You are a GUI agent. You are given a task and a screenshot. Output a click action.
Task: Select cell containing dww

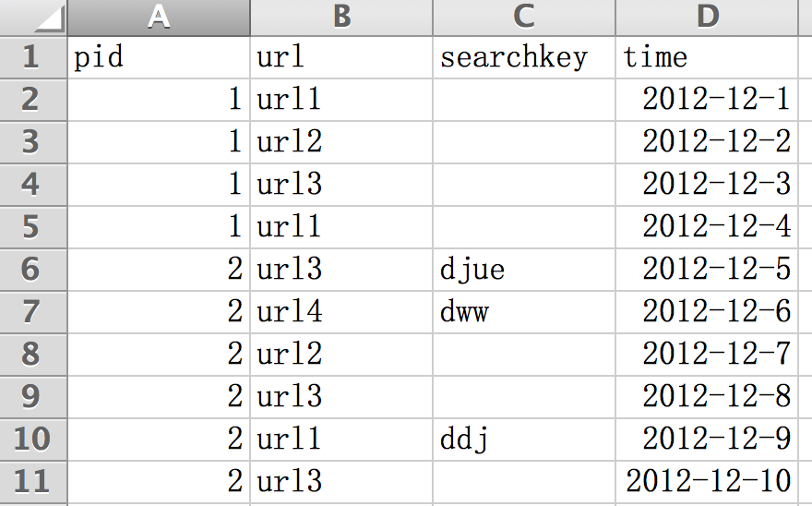point(524,312)
